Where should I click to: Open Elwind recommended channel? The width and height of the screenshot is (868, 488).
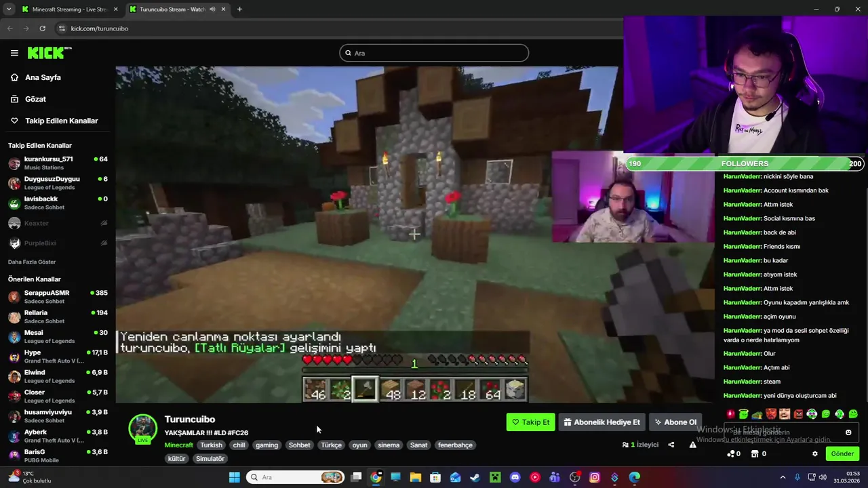click(x=58, y=376)
